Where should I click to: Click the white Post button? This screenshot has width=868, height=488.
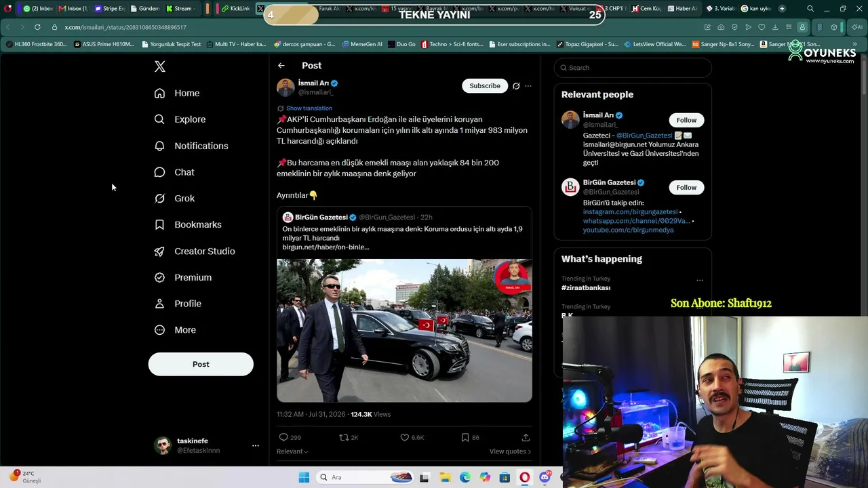click(201, 364)
